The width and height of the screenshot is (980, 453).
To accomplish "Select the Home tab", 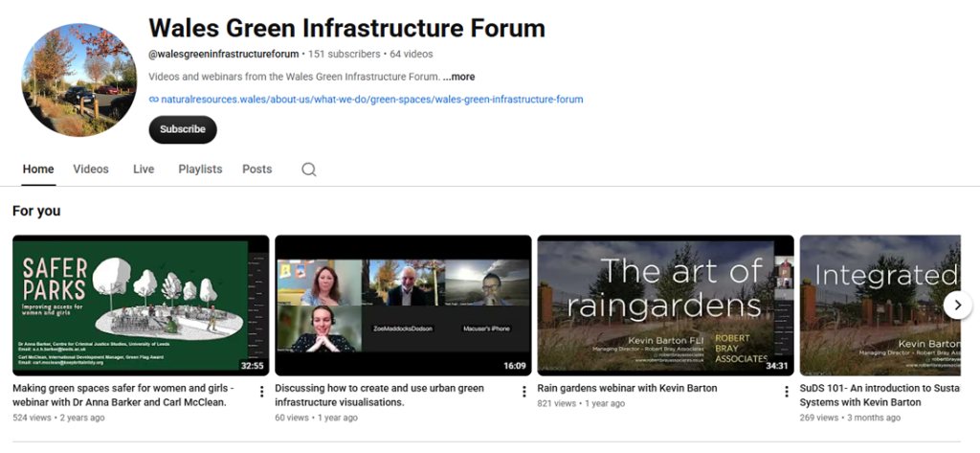I will (x=38, y=169).
